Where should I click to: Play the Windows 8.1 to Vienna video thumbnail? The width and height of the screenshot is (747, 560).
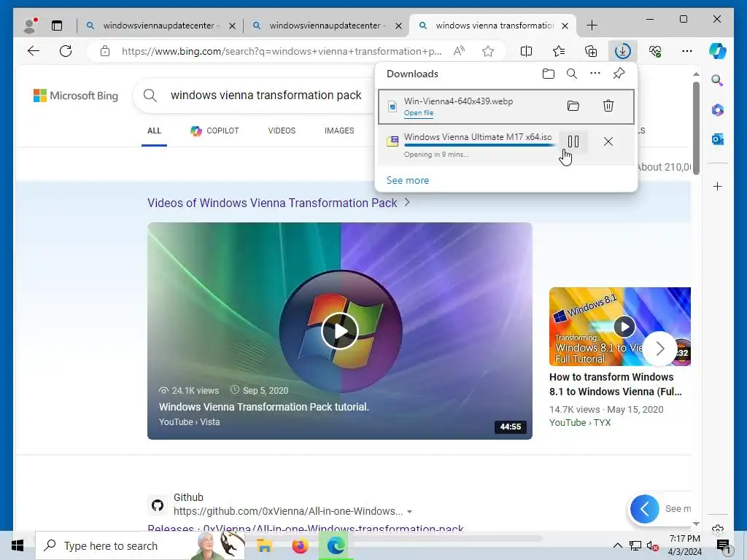click(624, 327)
